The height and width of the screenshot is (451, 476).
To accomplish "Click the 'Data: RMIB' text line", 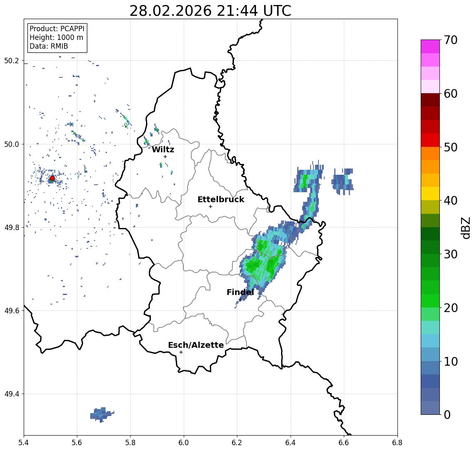I will click(x=49, y=46).
